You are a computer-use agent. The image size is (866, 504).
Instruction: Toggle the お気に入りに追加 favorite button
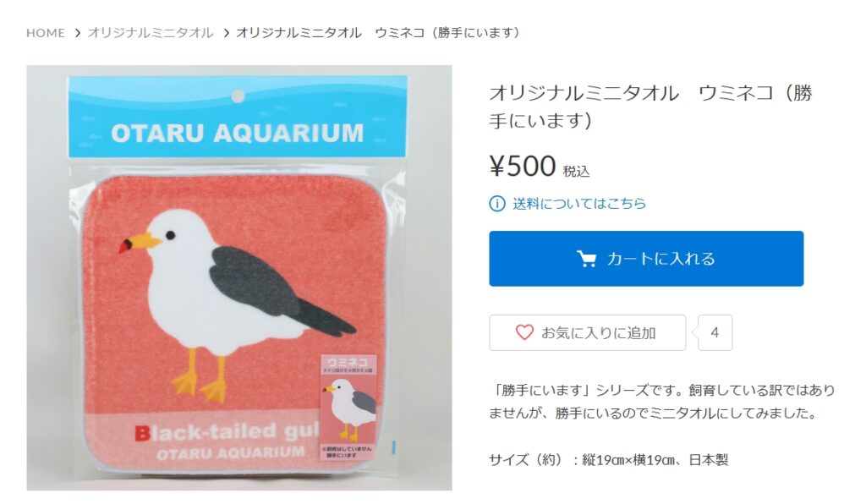tap(587, 332)
